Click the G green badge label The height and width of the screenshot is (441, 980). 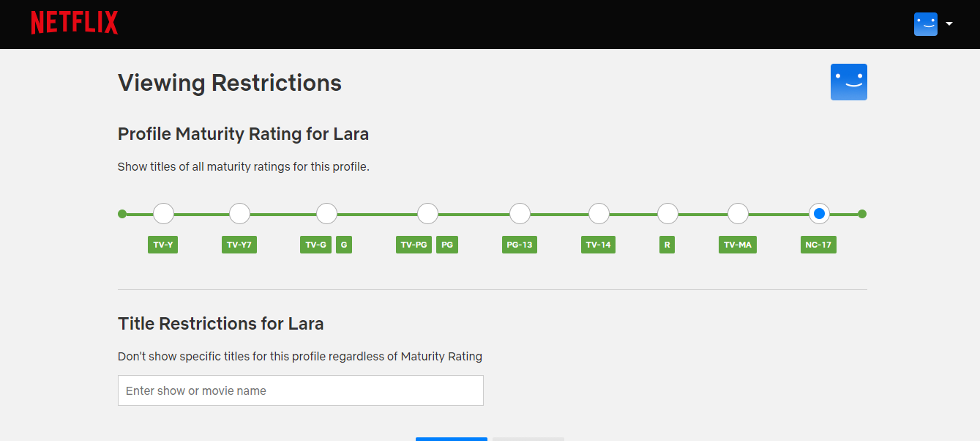(x=344, y=245)
